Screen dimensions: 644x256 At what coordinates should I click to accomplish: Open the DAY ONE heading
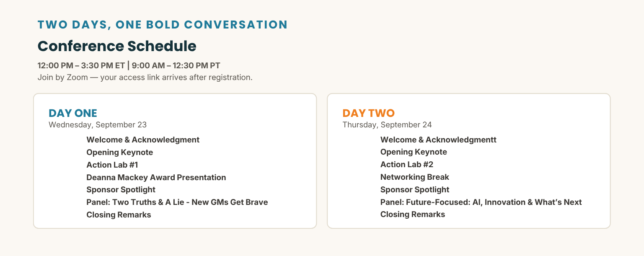(73, 113)
